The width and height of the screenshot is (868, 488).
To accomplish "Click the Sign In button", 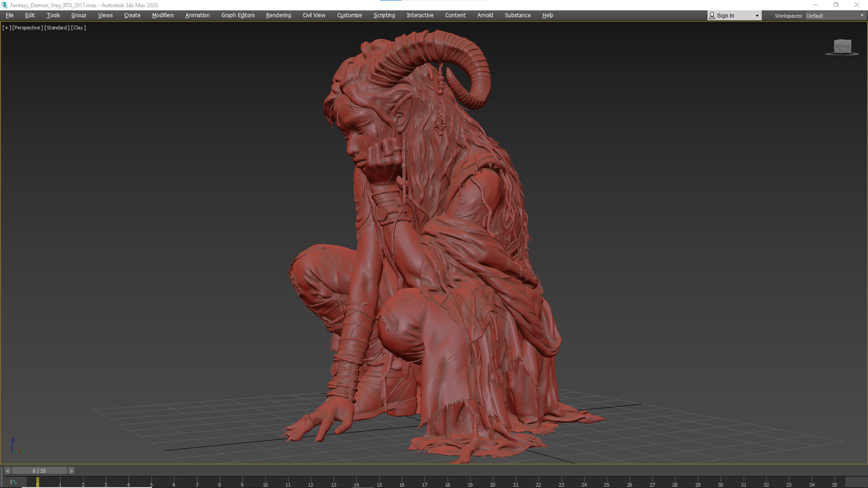I will pyautogui.click(x=734, y=16).
